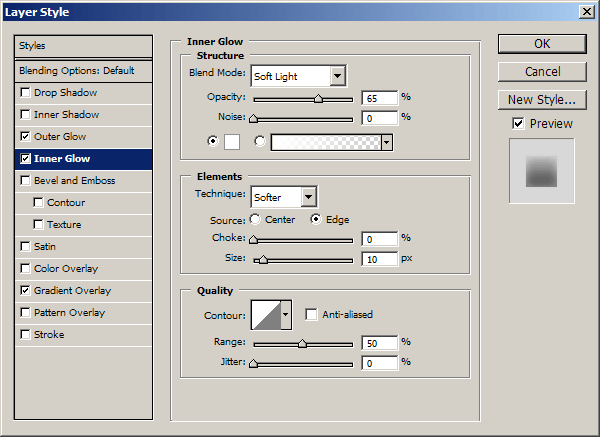Open the Blend Mode dropdown

pyautogui.click(x=297, y=76)
